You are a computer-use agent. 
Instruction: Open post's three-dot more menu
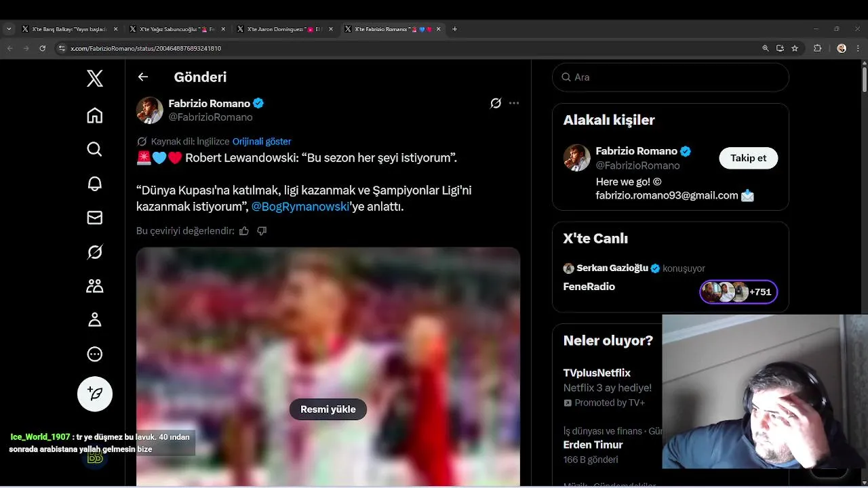coord(514,103)
